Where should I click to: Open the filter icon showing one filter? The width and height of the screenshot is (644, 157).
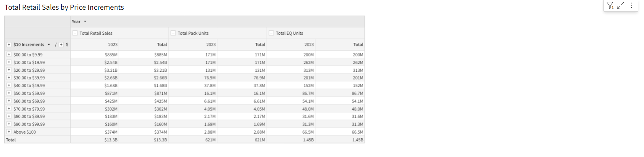click(610, 5)
